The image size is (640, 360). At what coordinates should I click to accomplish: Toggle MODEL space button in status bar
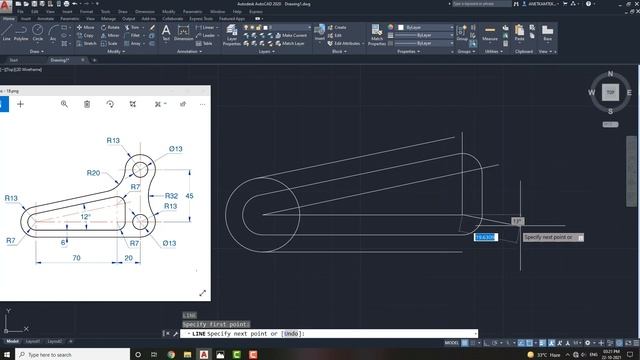(x=452, y=343)
